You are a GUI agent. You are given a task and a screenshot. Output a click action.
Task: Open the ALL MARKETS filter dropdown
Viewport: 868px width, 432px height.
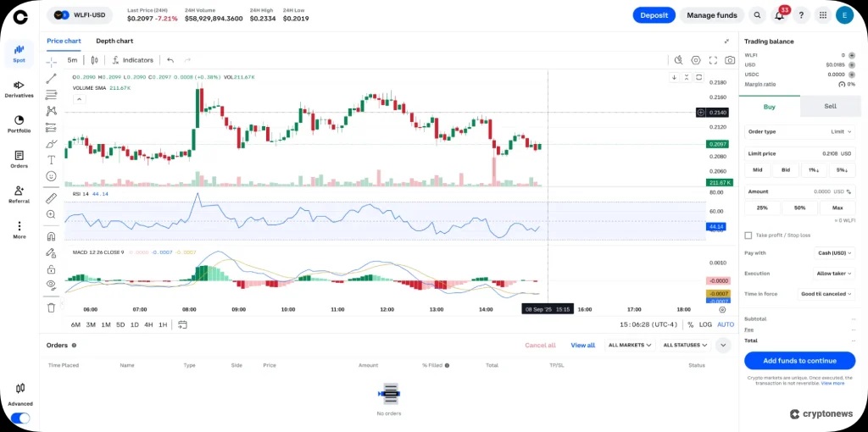pos(630,345)
